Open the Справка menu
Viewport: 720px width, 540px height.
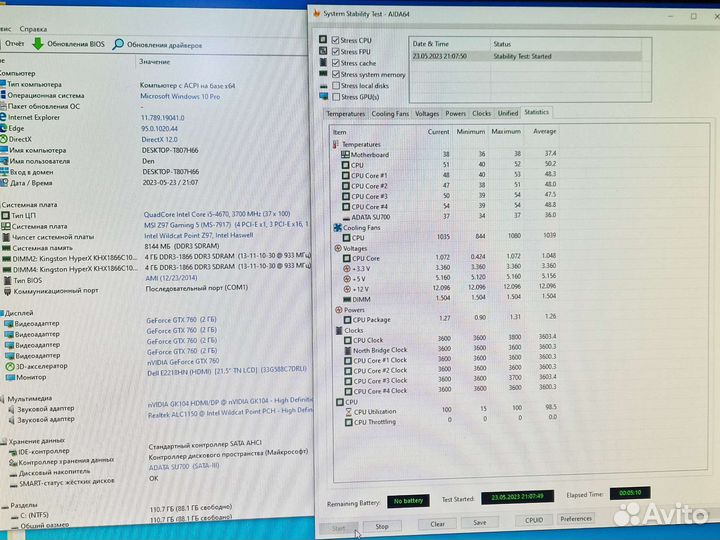click(x=33, y=29)
